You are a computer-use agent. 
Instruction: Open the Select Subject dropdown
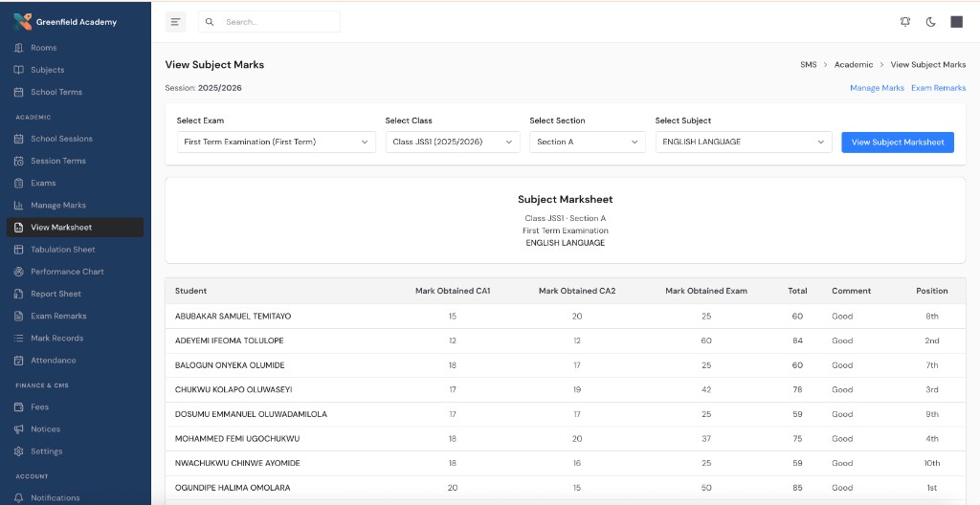pos(744,142)
